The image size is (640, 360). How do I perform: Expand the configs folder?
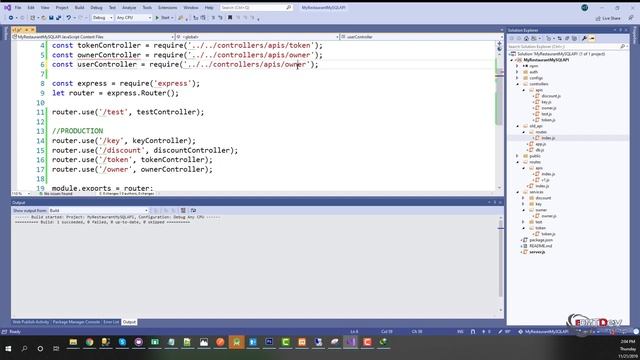(x=517, y=78)
